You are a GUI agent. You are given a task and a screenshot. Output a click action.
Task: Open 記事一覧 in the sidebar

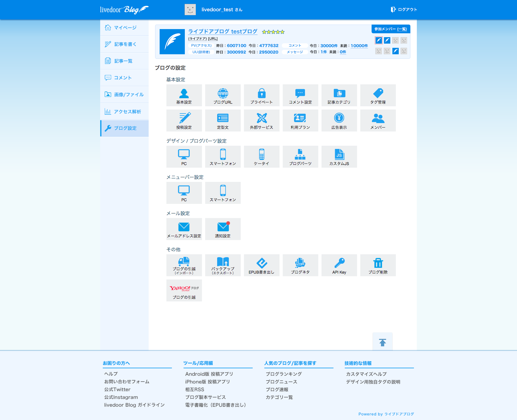pyautogui.click(x=124, y=61)
